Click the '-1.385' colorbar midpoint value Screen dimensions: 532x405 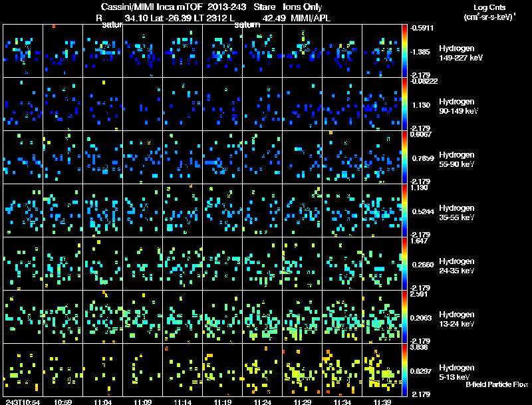(x=420, y=52)
